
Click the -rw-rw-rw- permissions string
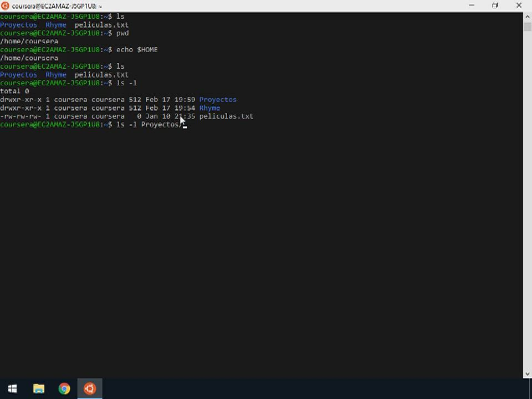[x=21, y=116]
